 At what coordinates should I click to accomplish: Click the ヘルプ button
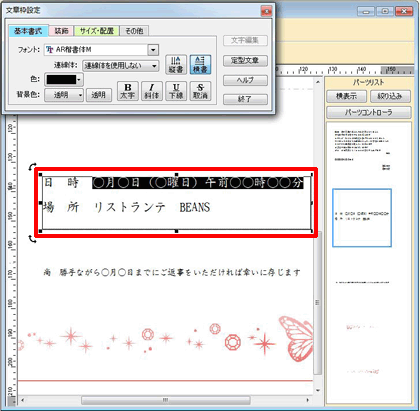tap(245, 80)
